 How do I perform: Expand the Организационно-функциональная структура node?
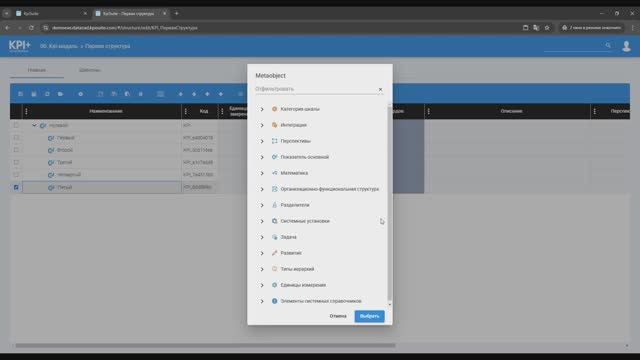tap(262, 189)
